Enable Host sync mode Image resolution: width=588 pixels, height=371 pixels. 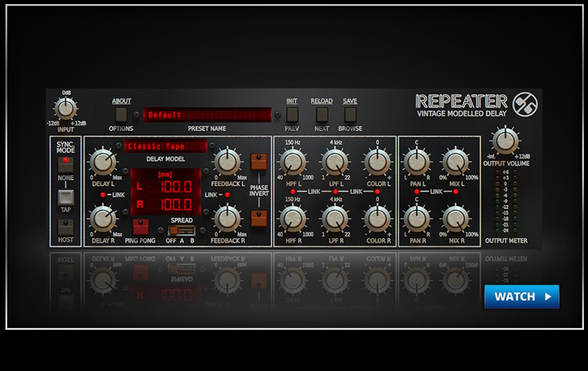[65, 227]
